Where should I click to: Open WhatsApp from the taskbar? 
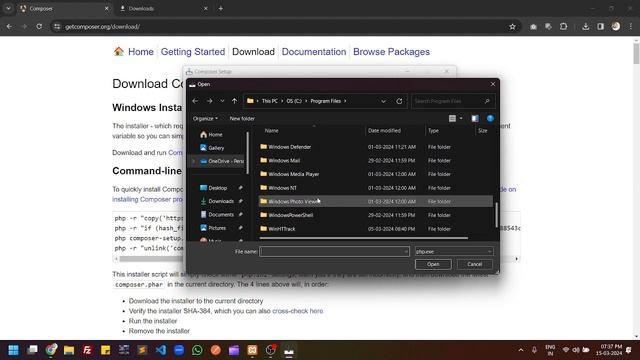click(x=197, y=350)
